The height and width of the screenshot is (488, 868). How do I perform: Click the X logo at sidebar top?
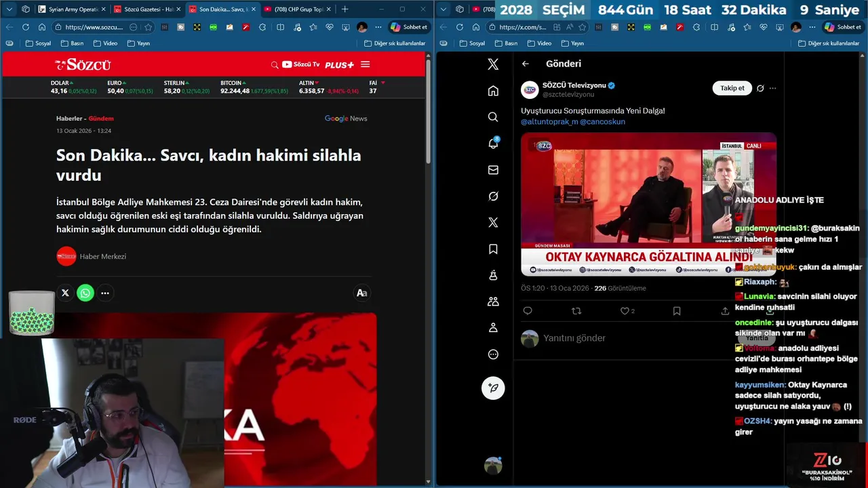[493, 64]
